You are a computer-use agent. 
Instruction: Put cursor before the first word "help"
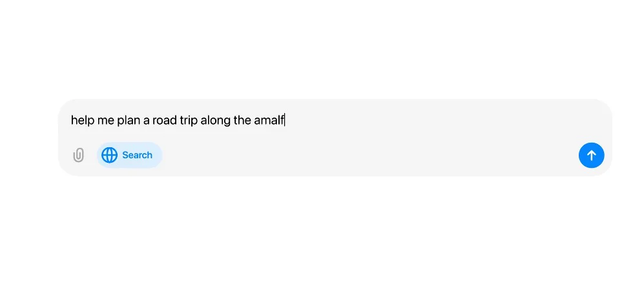(71, 120)
